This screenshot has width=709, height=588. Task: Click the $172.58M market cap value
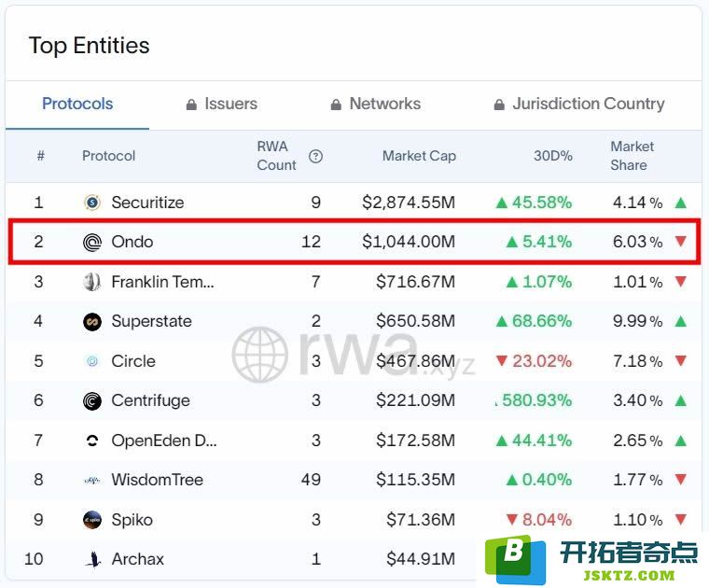pos(415,441)
